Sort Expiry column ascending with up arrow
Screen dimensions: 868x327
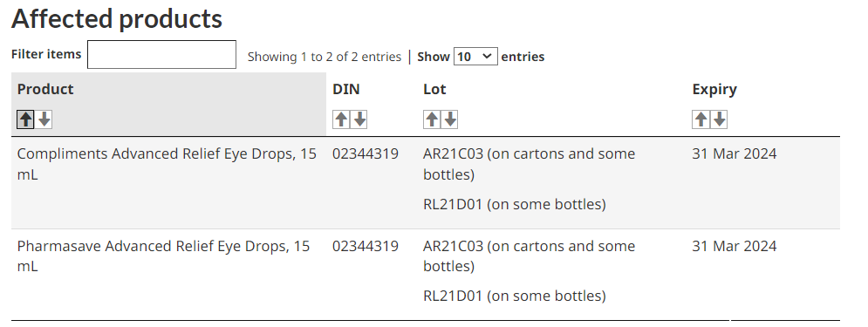click(701, 119)
